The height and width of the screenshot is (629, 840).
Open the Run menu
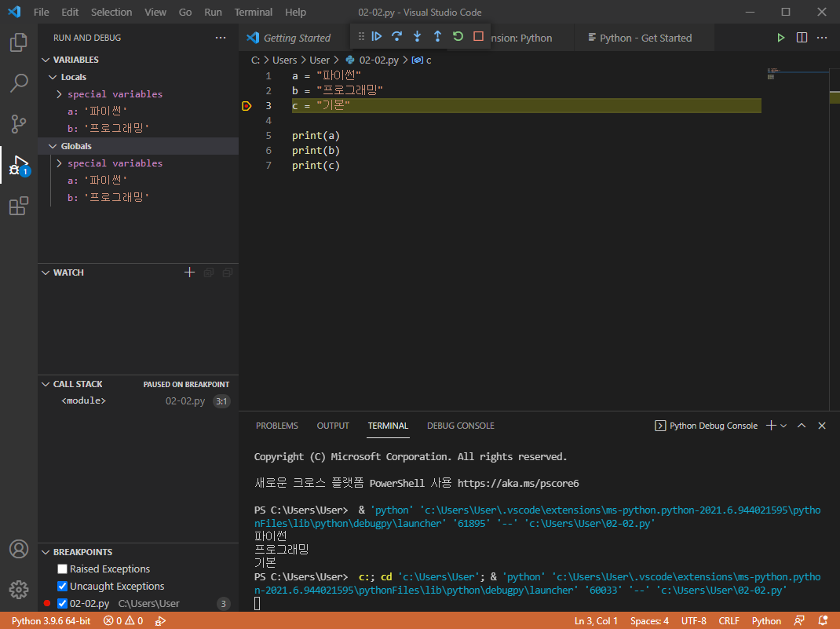(x=213, y=12)
